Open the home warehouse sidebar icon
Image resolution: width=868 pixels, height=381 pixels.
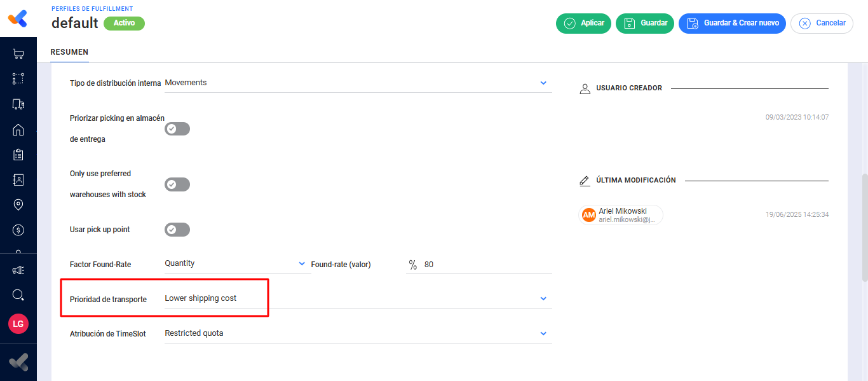coord(18,130)
